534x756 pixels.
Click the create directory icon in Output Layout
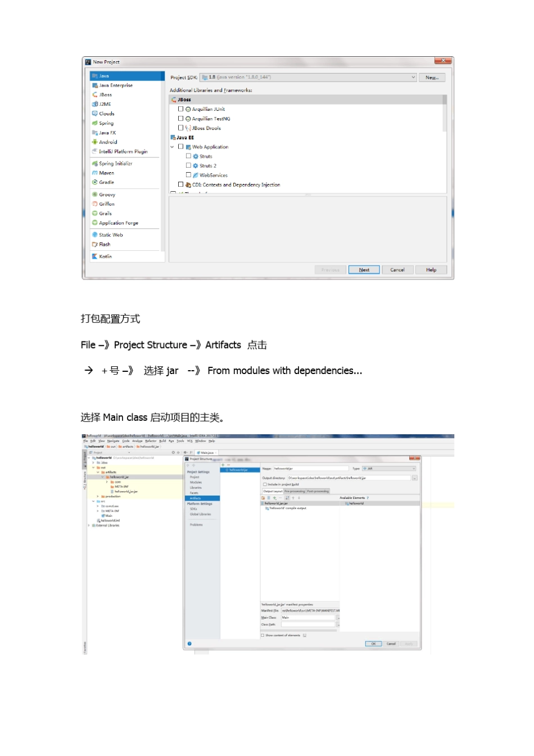pos(263,498)
